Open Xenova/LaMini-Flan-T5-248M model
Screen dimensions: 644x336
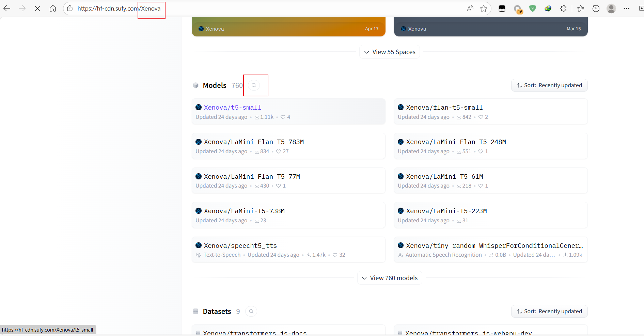coord(491,146)
